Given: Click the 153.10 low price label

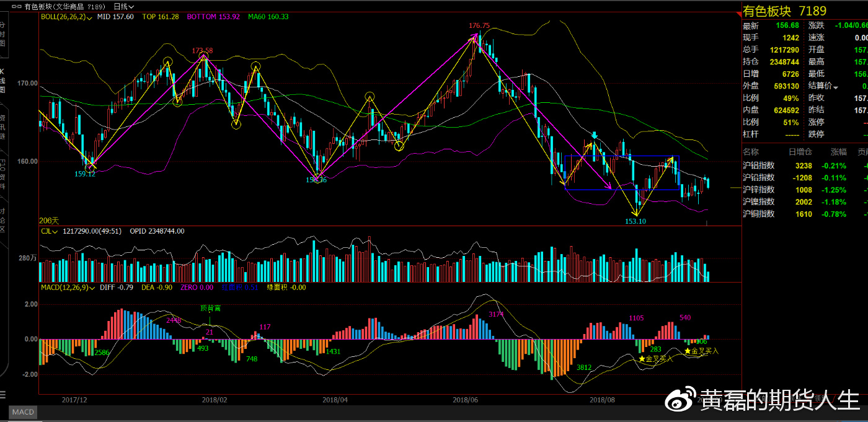Looking at the screenshot, I should click(x=635, y=221).
